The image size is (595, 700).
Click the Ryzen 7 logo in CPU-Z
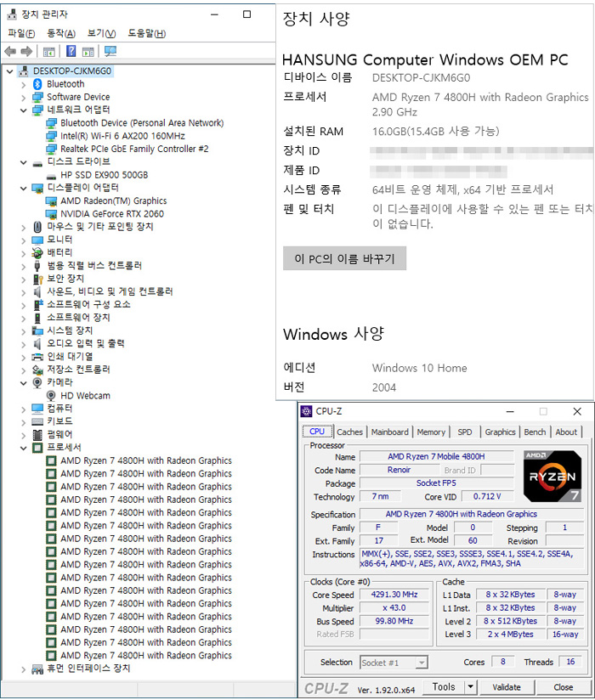(x=552, y=477)
